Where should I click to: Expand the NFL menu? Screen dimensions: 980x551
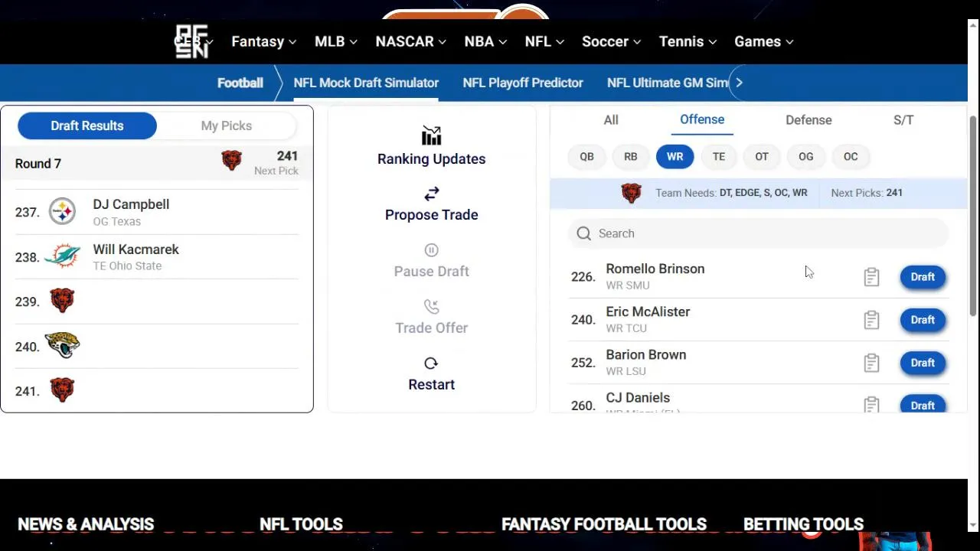pos(544,41)
